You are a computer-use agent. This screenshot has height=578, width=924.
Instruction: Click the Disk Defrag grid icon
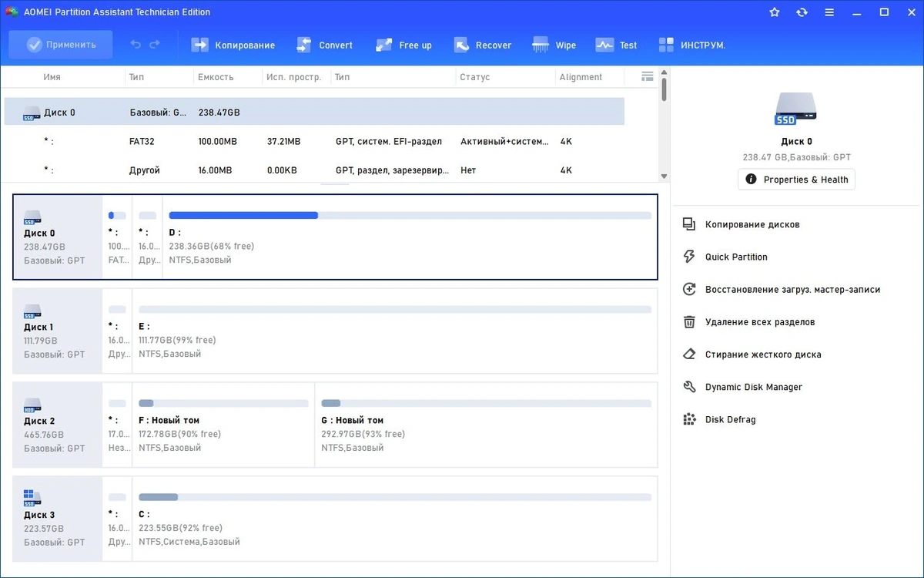pyautogui.click(x=690, y=419)
